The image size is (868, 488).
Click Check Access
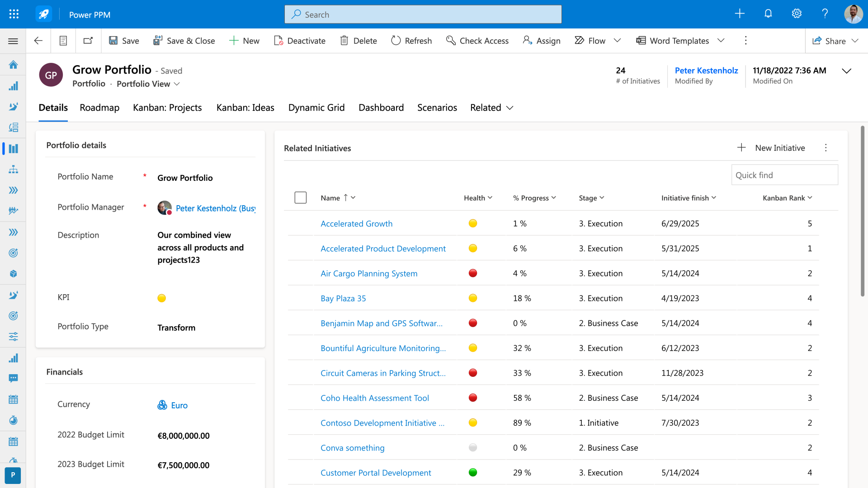point(477,41)
